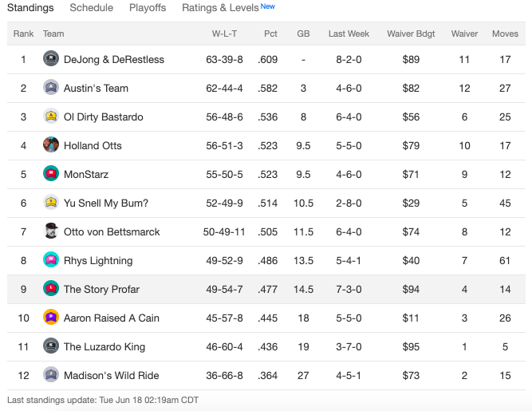Click Austin's Team avatar icon
Screen dimensions: 532x411
pyautogui.click(x=51, y=87)
